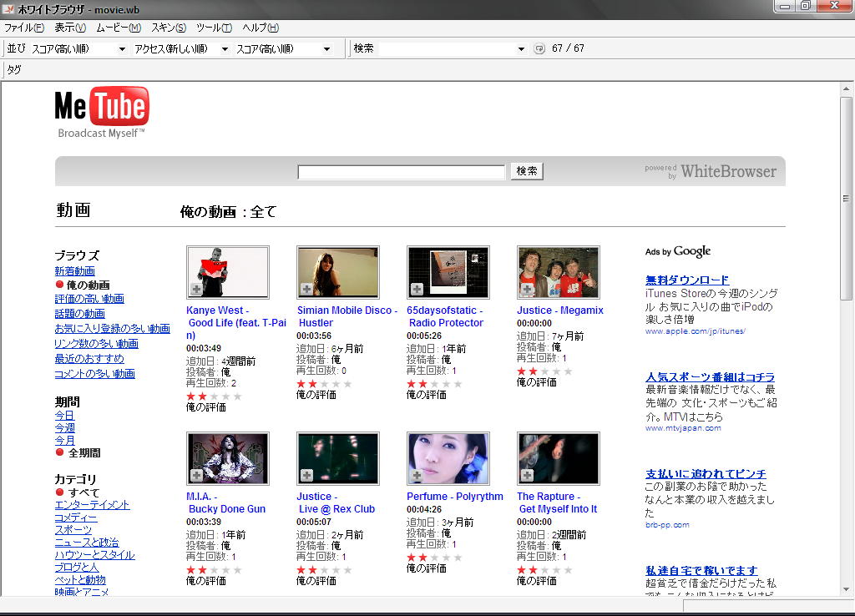
Task: Open Justice - Live @ Rex Club title
Action: pos(336,502)
